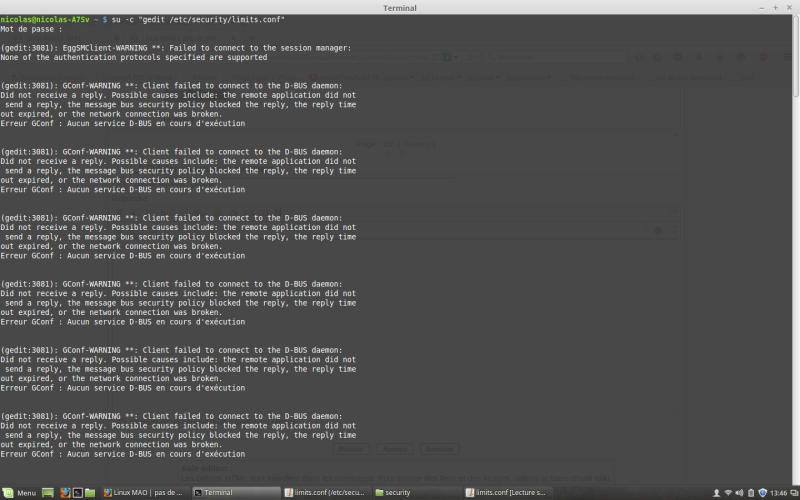Launch Firefox from the panel launcher
800x500 pixels.
pos(65,493)
